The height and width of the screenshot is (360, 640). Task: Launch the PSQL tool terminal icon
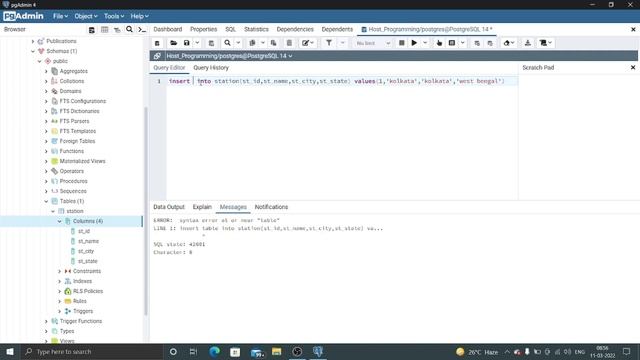[x=142, y=30]
